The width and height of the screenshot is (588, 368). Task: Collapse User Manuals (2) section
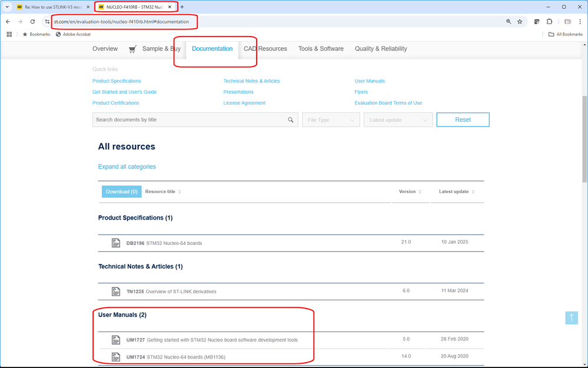[122, 315]
